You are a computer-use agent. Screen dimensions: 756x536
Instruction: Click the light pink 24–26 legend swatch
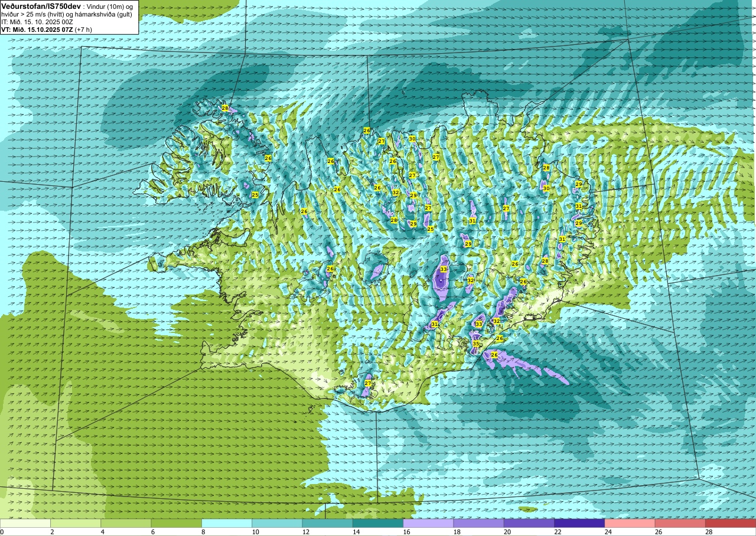click(x=630, y=523)
